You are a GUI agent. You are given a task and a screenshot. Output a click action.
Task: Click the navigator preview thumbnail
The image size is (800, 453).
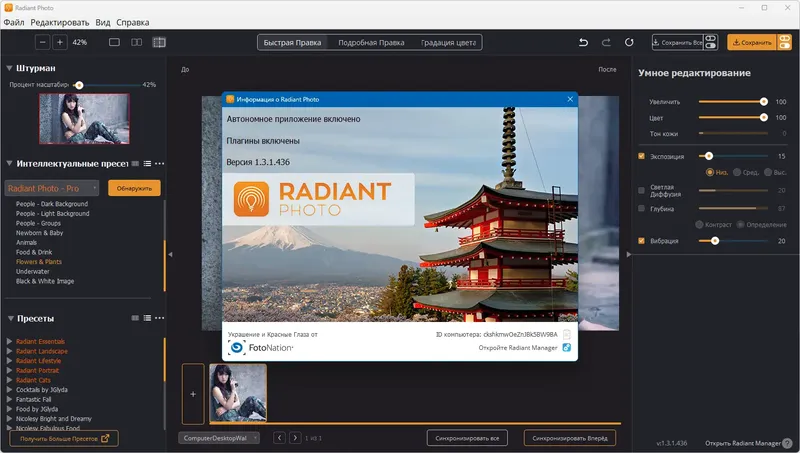(84, 118)
